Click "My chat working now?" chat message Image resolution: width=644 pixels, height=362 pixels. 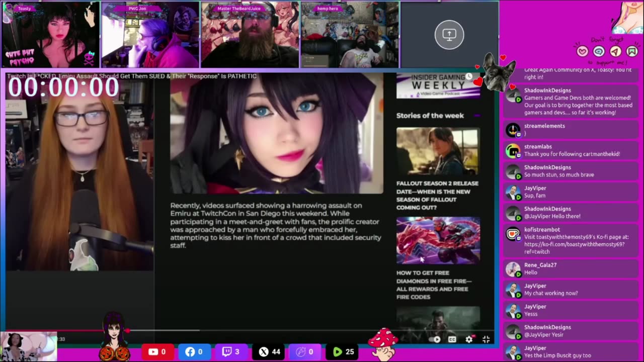pyautogui.click(x=551, y=293)
